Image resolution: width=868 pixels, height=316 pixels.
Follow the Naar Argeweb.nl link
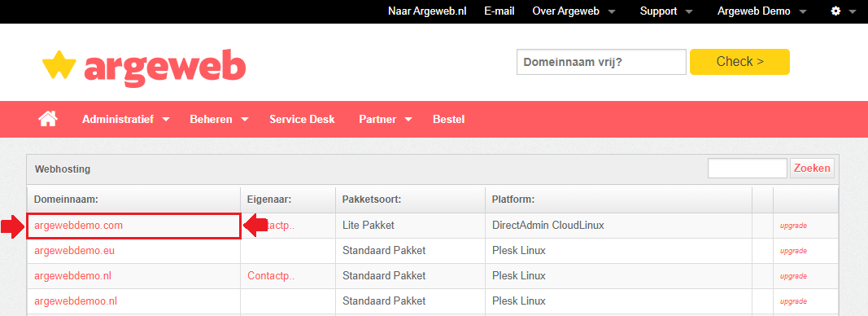pyautogui.click(x=427, y=11)
